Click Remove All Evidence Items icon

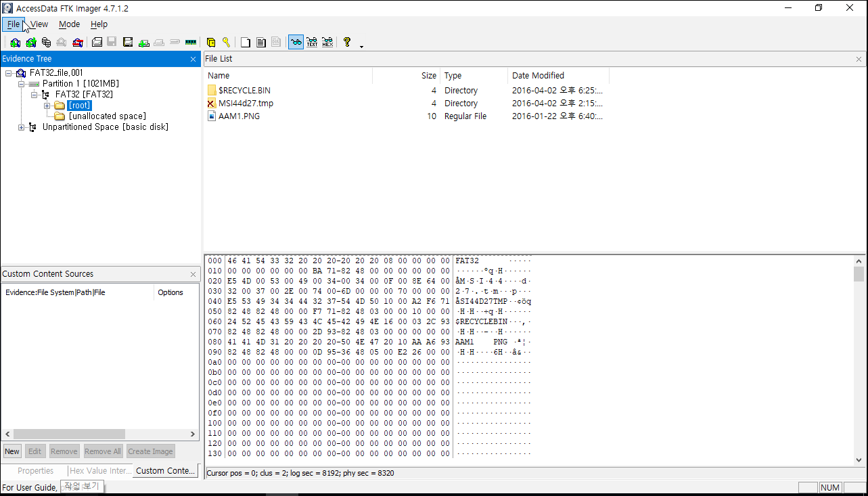point(77,42)
